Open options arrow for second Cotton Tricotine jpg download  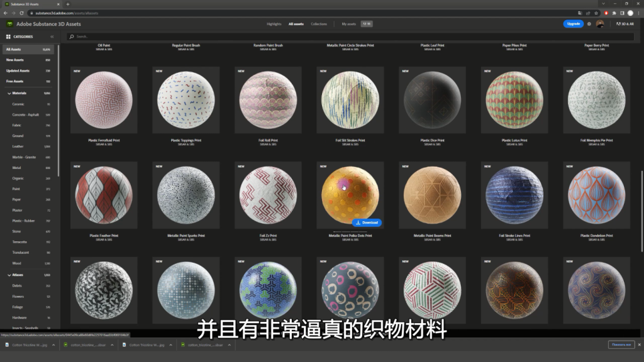pos(171,345)
